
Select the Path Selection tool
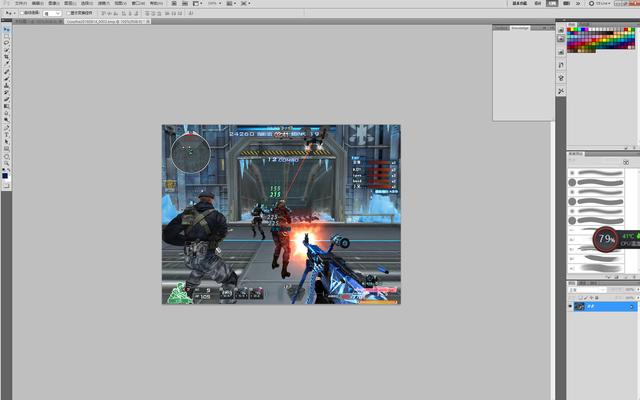(x=7, y=141)
